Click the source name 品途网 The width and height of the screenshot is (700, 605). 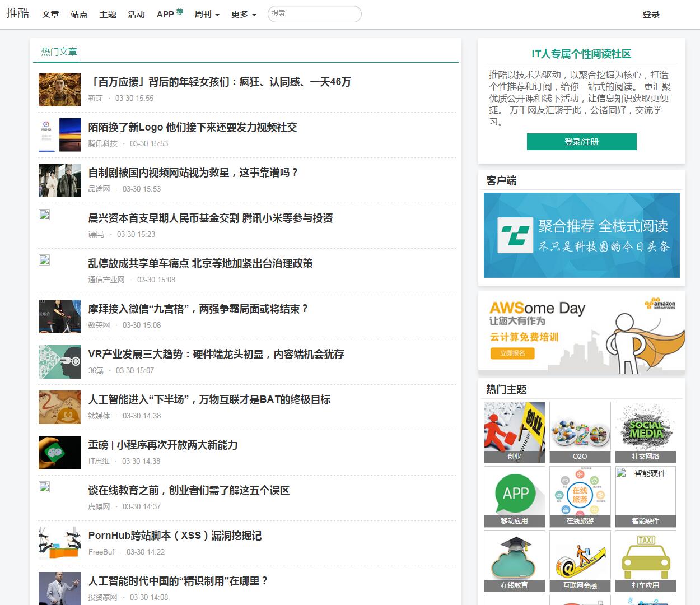(99, 189)
